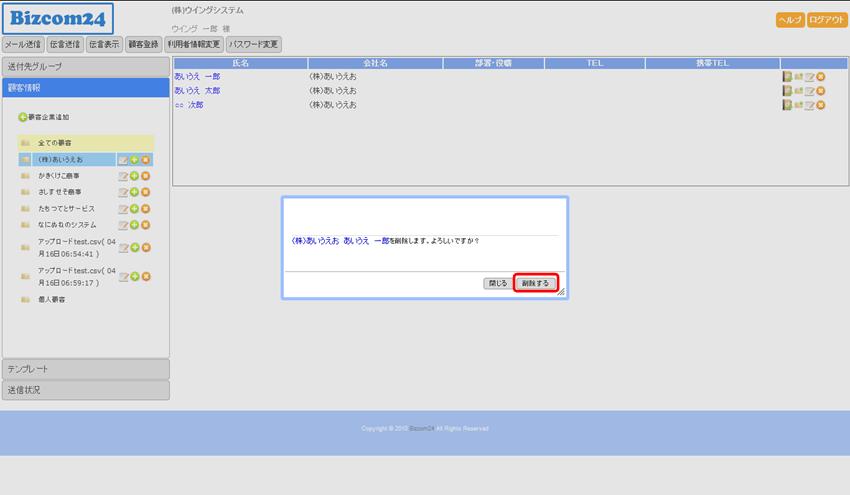Expand the 送信状況 accordion section
Screen dimensions: 850x495
tap(86, 390)
